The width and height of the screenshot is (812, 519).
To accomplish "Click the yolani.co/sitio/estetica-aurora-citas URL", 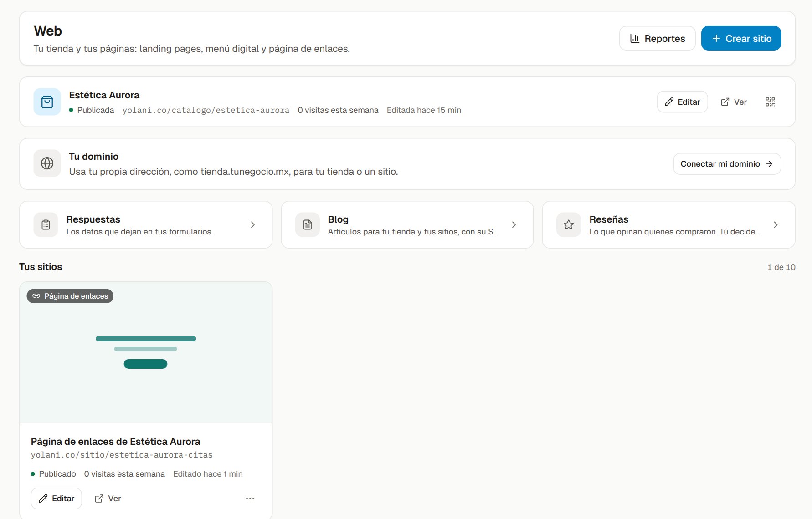I will (122, 455).
